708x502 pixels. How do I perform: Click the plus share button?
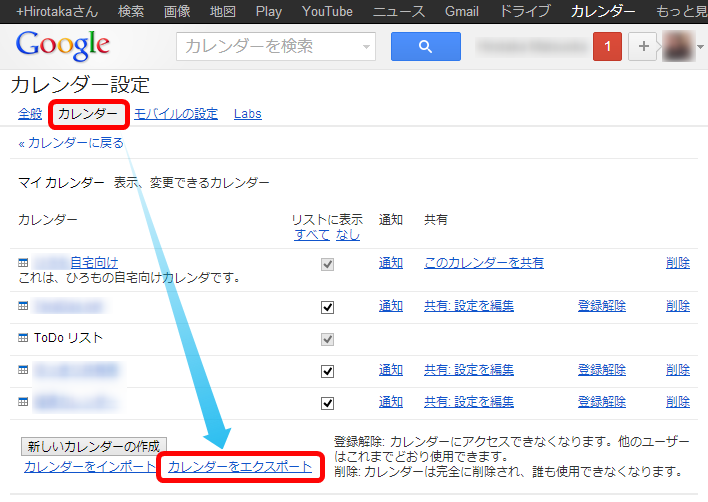(643, 46)
